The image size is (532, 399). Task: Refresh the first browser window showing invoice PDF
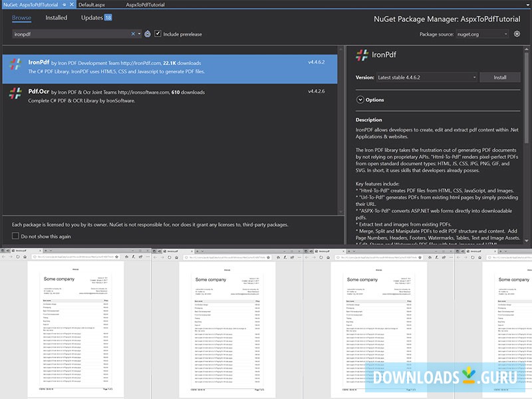(x=17, y=257)
